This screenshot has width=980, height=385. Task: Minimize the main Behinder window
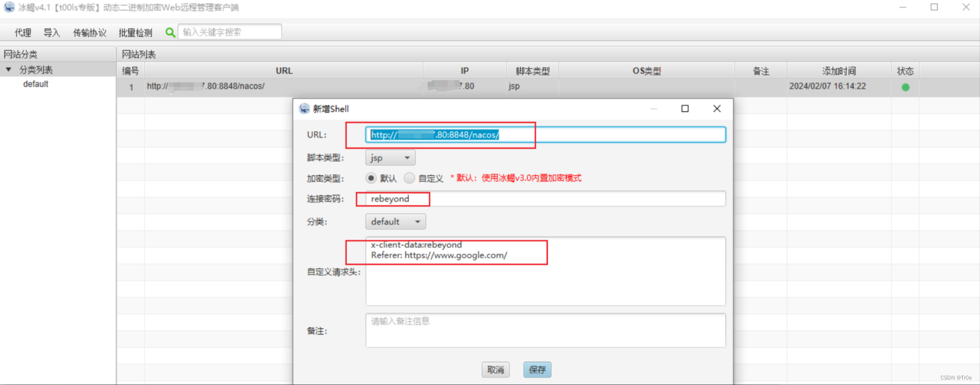[x=903, y=7]
